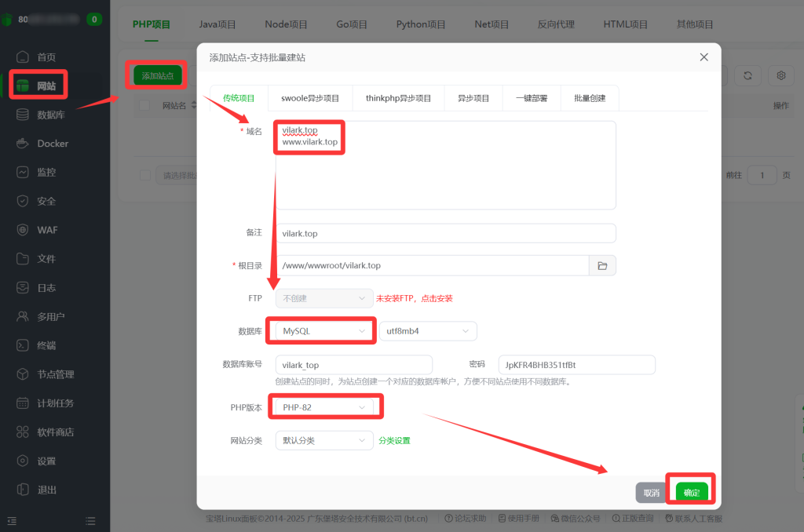This screenshot has width=804, height=532.
Task: Open the panel settings gear icon
Action: pyautogui.click(x=780, y=75)
